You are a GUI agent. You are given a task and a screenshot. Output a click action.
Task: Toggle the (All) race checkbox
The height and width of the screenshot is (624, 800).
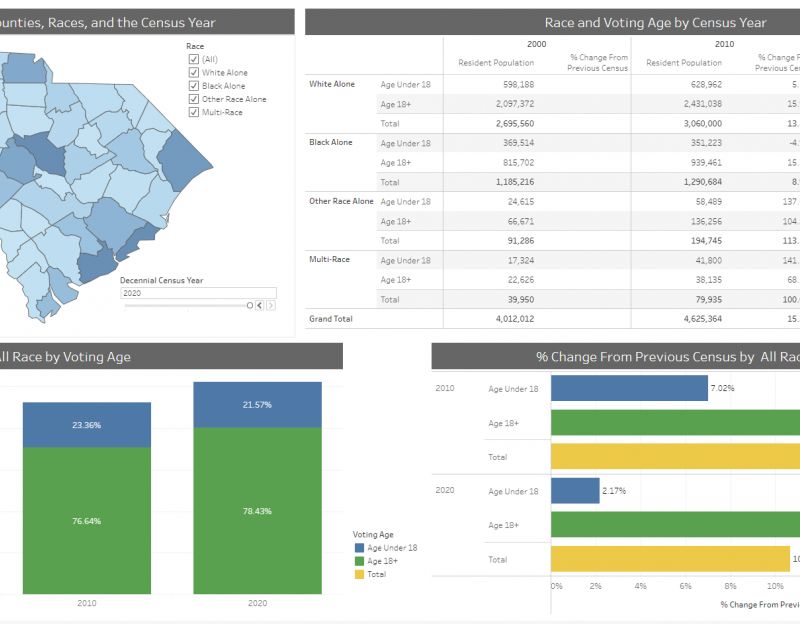(x=194, y=59)
